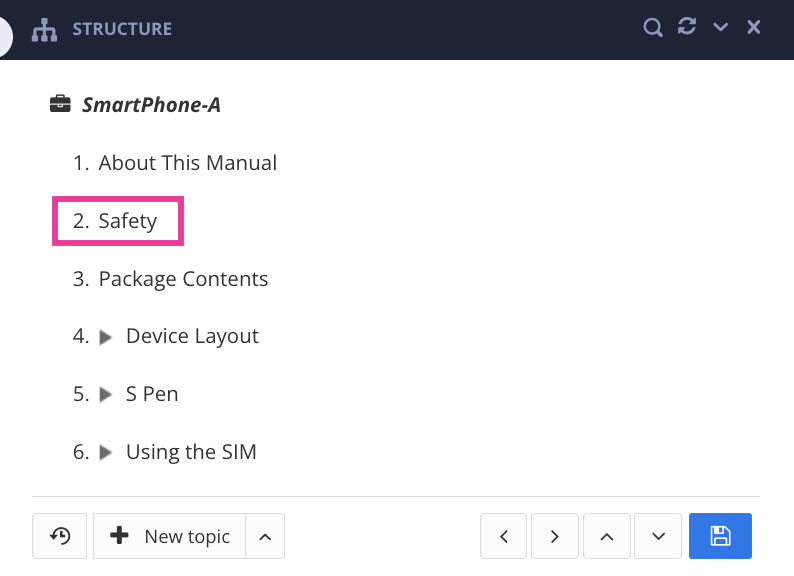Image resolution: width=794 pixels, height=576 pixels.
Task: Click the save disk button
Action: [x=720, y=536]
